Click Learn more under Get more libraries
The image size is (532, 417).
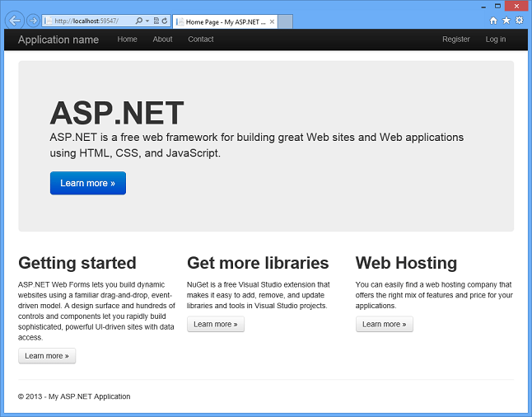[x=215, y=325]
